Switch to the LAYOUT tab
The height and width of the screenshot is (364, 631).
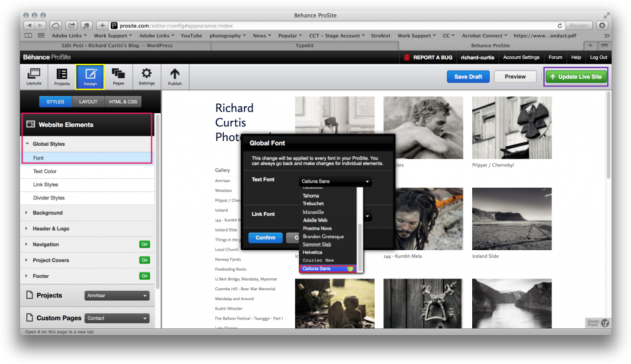tap(88, 101)
